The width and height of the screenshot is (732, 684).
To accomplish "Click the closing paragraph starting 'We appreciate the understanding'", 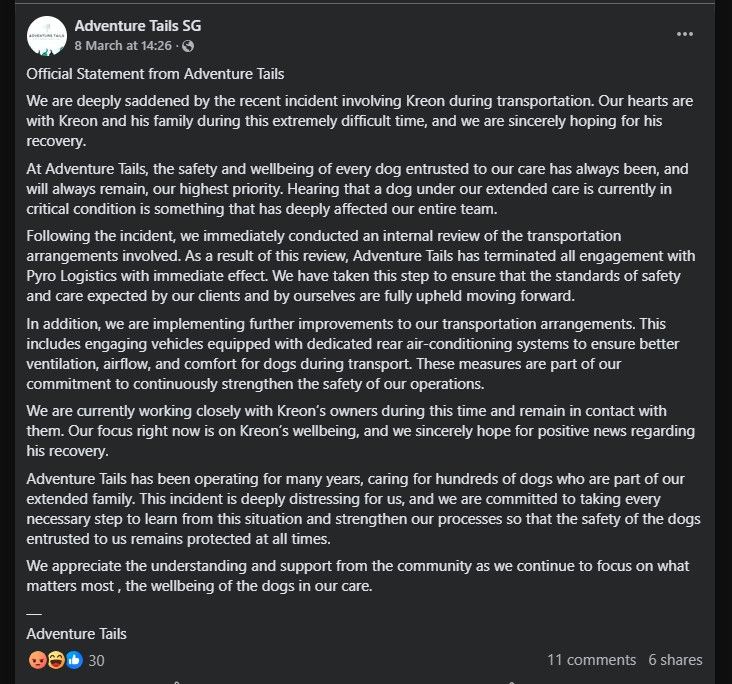I will click(358, 576).
